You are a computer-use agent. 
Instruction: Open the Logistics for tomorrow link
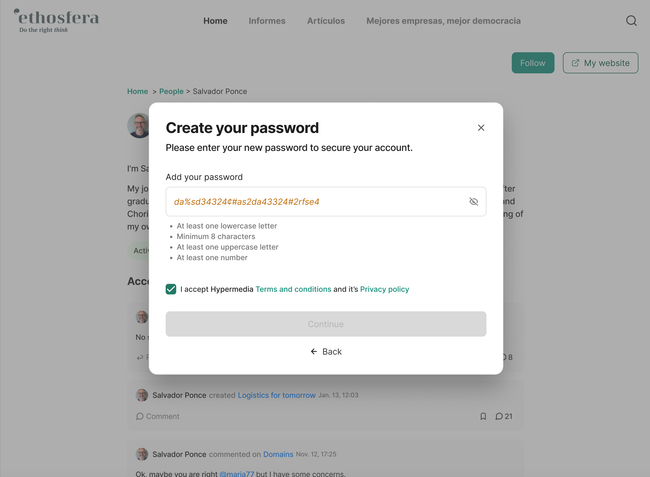(x=276, y=395)
